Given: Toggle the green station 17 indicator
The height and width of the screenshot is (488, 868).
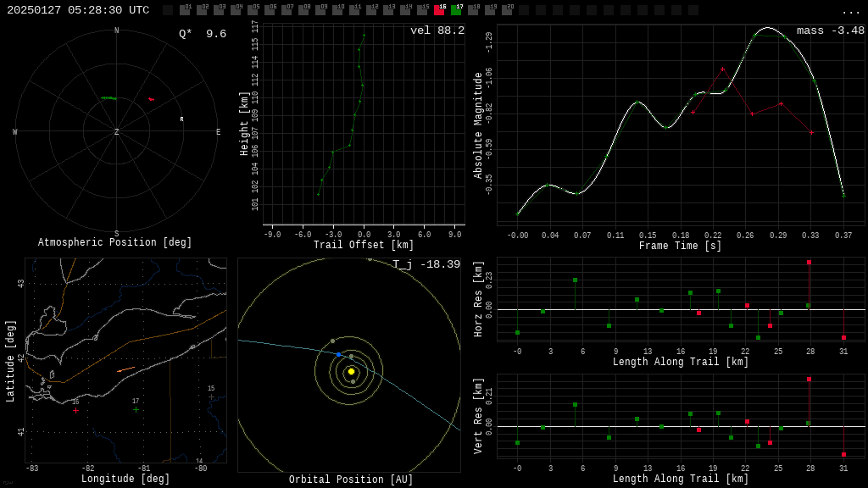Looking at the screenshot, I should coord(456,10).
